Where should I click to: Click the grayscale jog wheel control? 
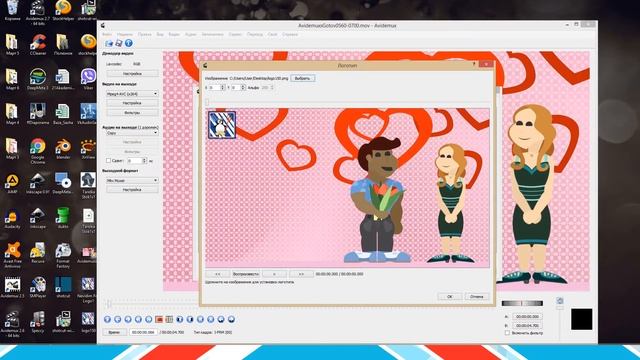pos(522,303)
